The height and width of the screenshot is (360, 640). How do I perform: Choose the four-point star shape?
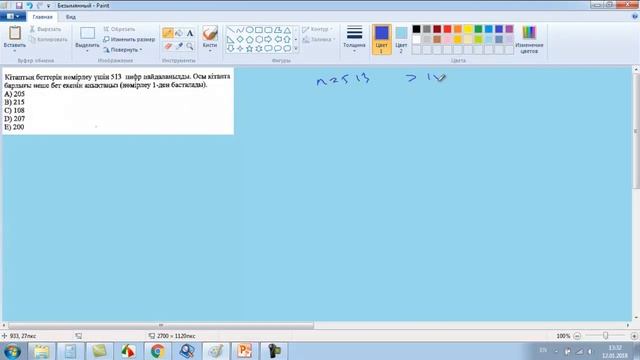pyautogui.click(x=240, y=49)
